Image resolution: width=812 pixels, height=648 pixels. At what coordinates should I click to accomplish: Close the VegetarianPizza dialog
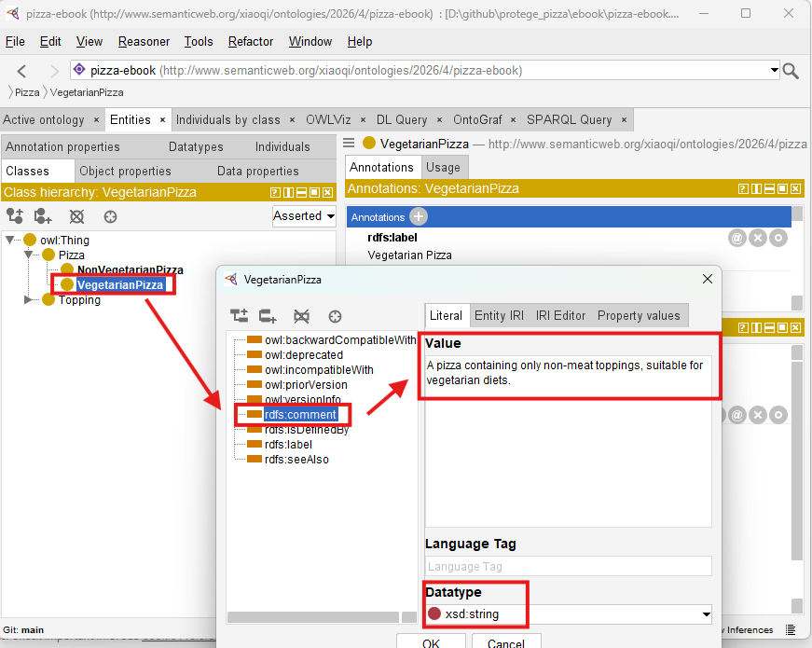pos(708,279)
